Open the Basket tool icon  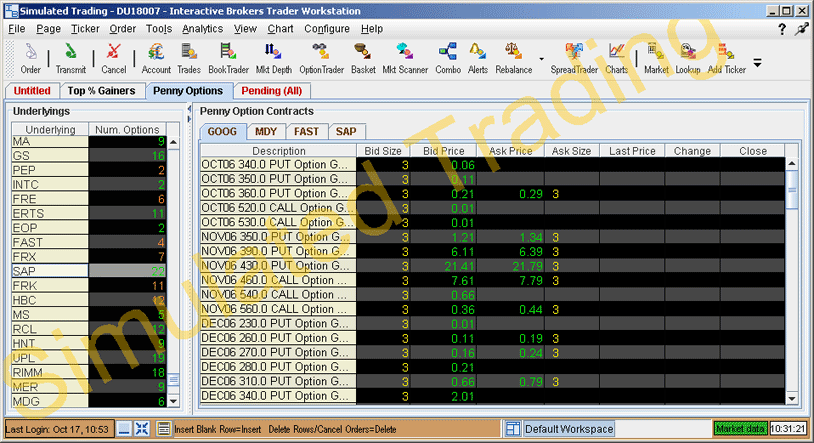(363, 58)
